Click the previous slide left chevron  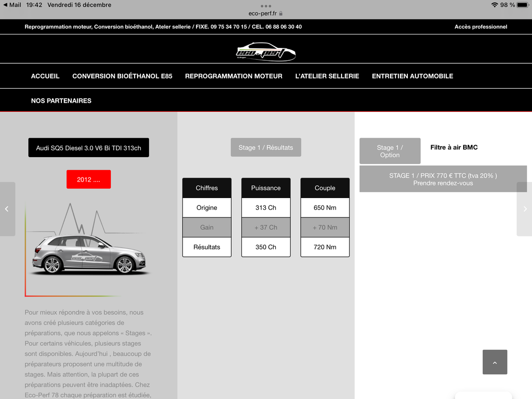[7, 209]
